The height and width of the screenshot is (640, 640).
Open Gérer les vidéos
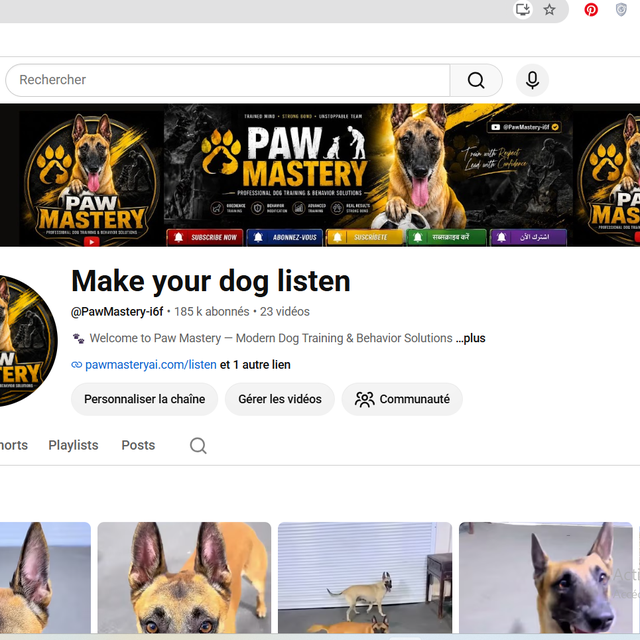[x=280, y=399]
